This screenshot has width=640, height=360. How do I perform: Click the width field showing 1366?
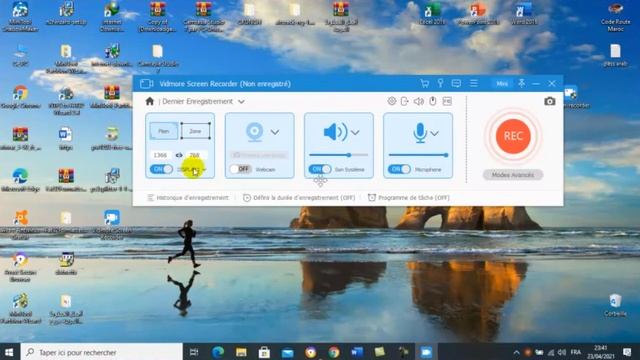click(x=160, y=155)
